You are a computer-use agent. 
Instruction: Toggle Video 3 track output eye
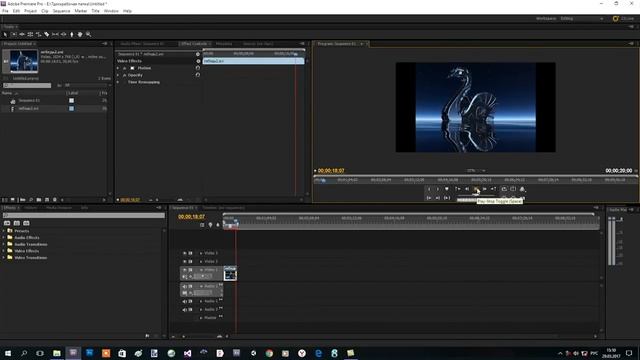(x=184, y=253)
